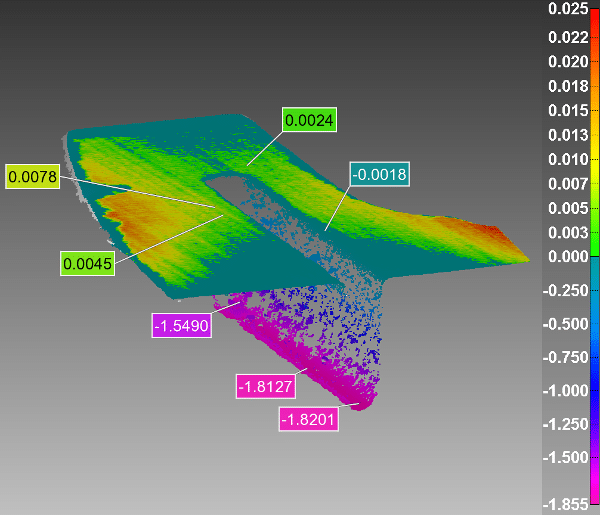Click the -0.250 scale value
The height and width of the screenshot is (515, 600).
click(566, 290)
